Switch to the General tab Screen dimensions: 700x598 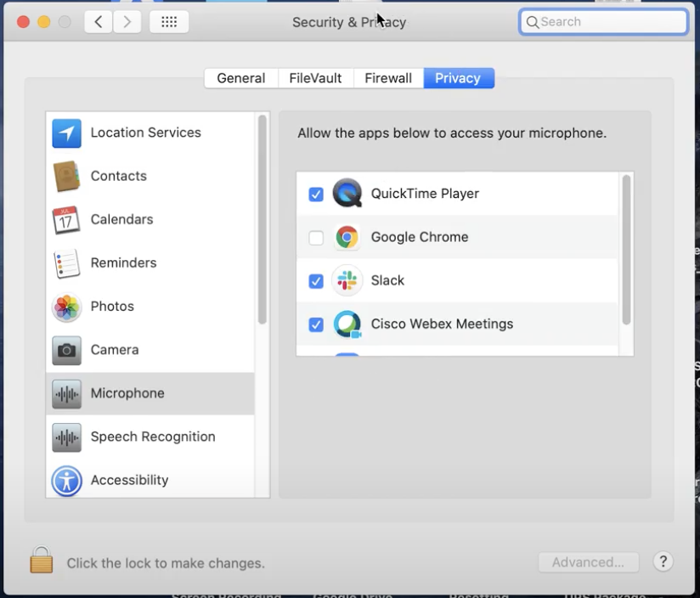(x=241, y=78)
